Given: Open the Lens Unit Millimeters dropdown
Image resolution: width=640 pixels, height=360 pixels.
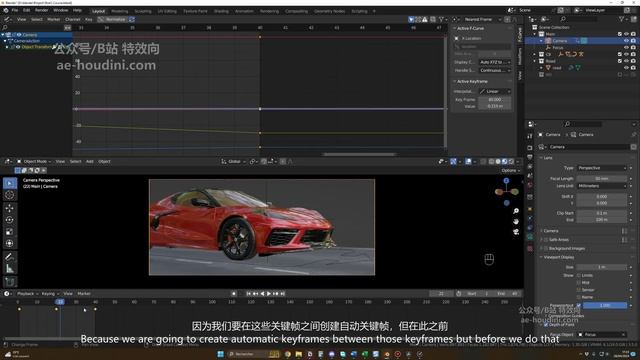Looking at the screenshot, I should pos(602,186).
